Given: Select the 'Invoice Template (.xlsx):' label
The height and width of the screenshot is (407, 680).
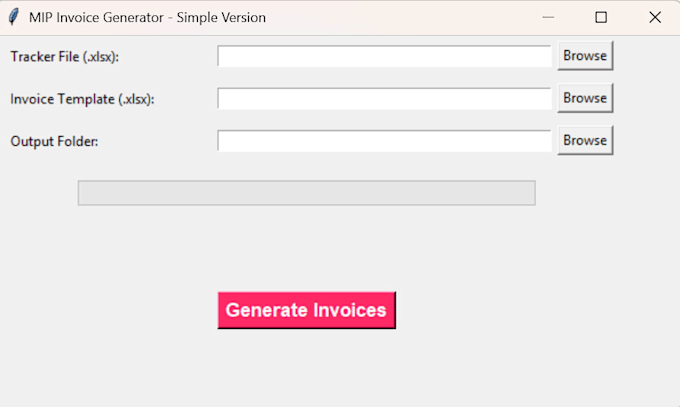Looking at the screenshot, I should tap(82, 99).
